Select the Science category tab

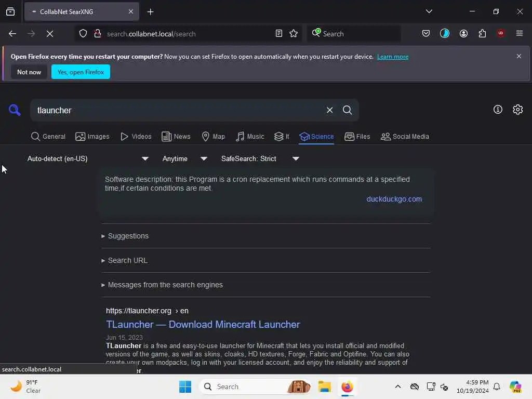coord(316,137)
